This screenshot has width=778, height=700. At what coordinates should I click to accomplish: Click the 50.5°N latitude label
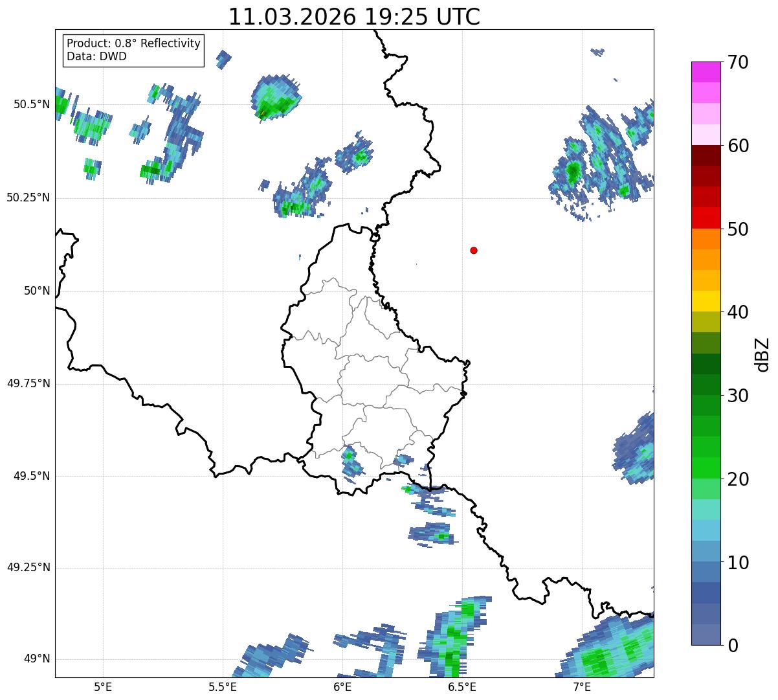click(x=32, y=104)
